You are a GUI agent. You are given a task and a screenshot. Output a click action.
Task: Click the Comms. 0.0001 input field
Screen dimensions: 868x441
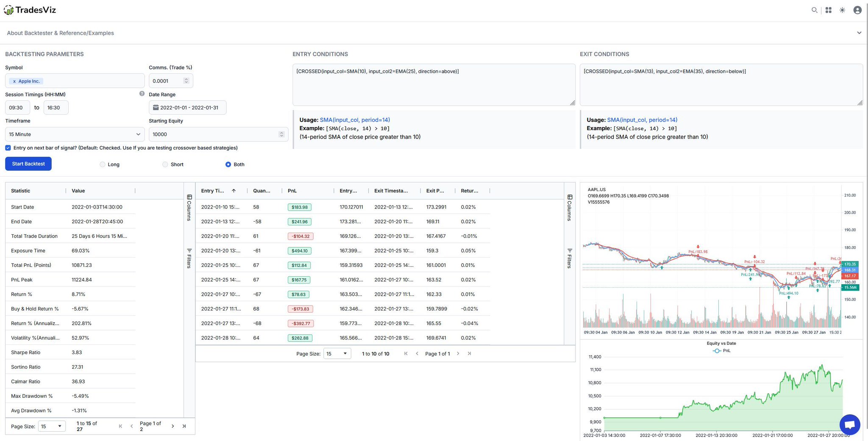tap(171, 81)
